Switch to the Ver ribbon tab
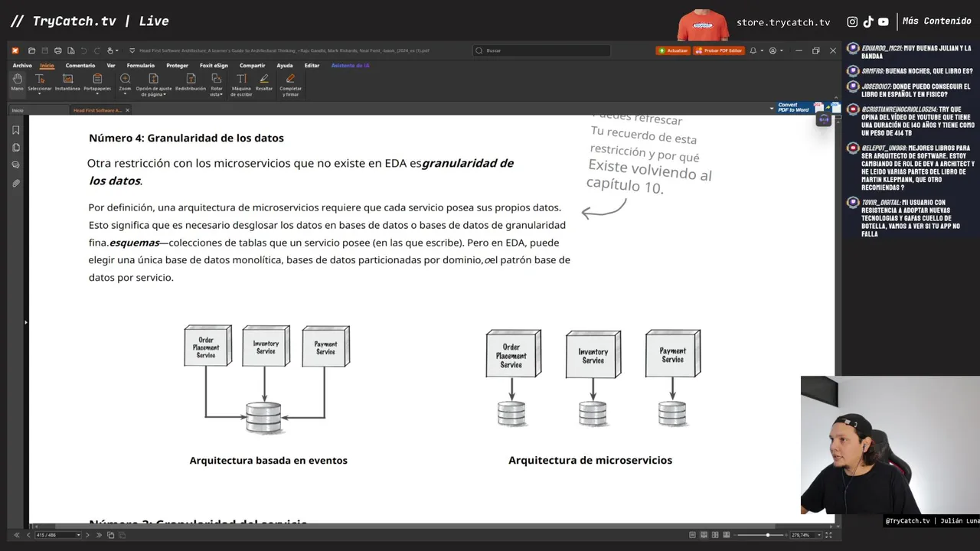 pos(111,66)
